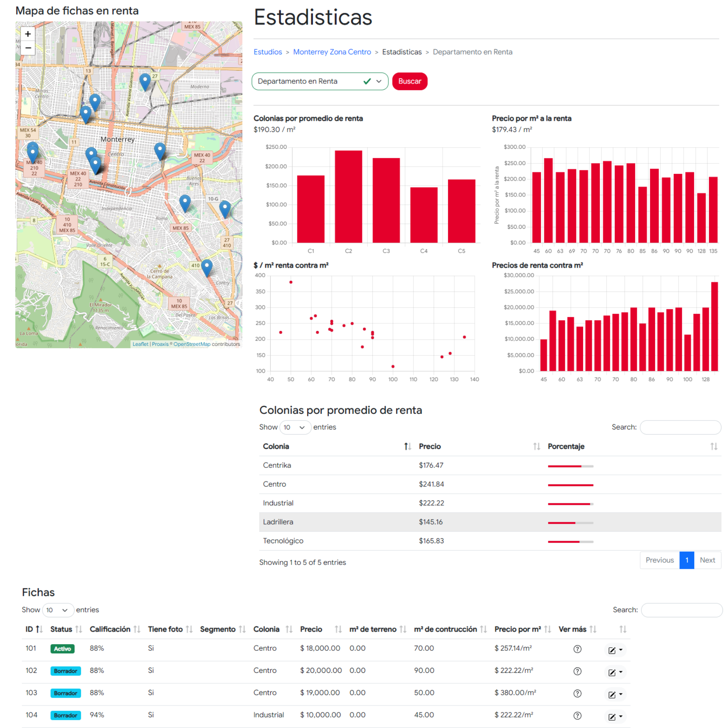Click the Next pagination button
This screenshot has width=728, height=728.
coord(707,560)
